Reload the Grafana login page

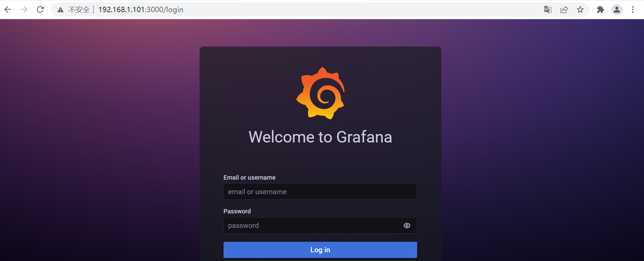coord(40,9)
